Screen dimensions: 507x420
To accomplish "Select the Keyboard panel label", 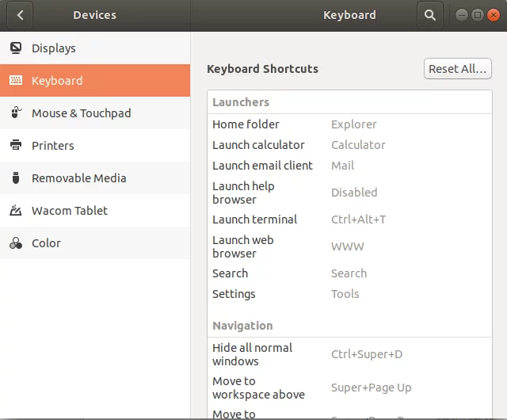I will pos(57,81).
